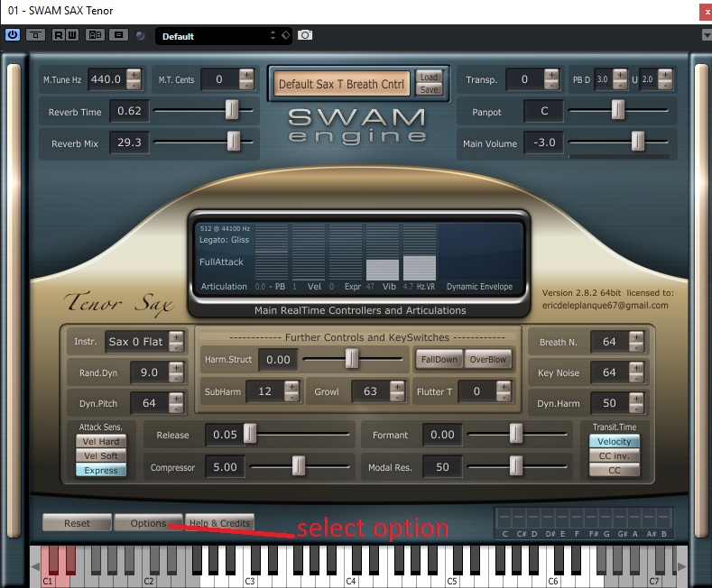Open Help & Credits
The image size is (712, 588).
(220, 523)
